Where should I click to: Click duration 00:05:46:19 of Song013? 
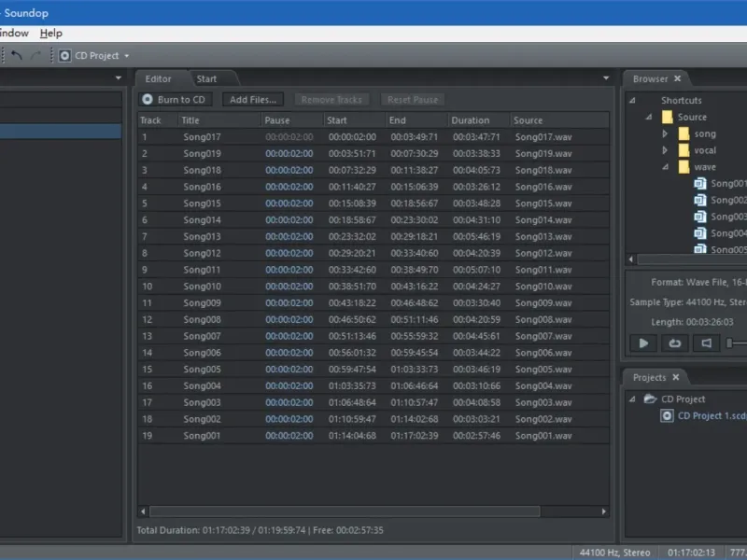(x=476, y=237)
